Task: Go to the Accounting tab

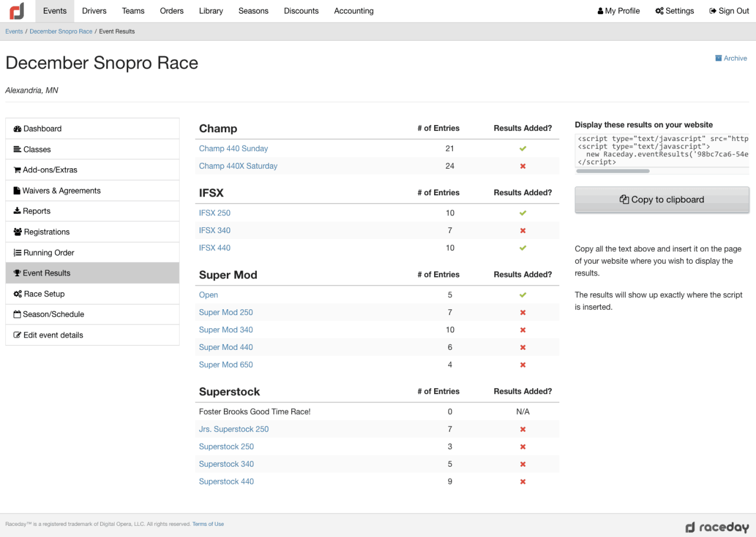Action: [x=354, y=11]
